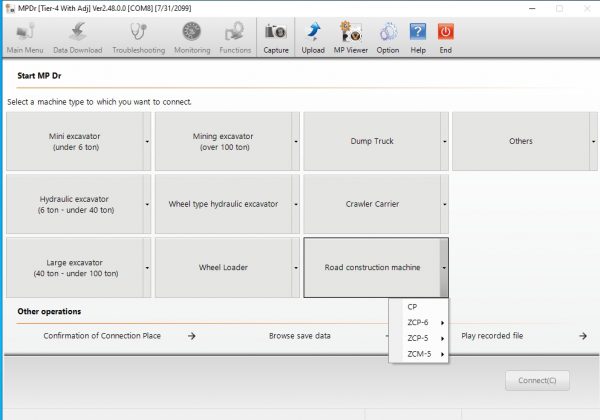Viewport: 600px width, 420px height.
Task: Minimize the MPDr window
Action: (x=532, y=8)
